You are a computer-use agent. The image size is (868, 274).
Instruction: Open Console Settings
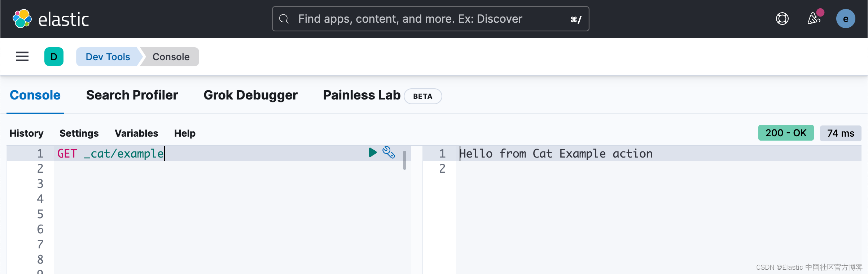[x=79, y=133]
